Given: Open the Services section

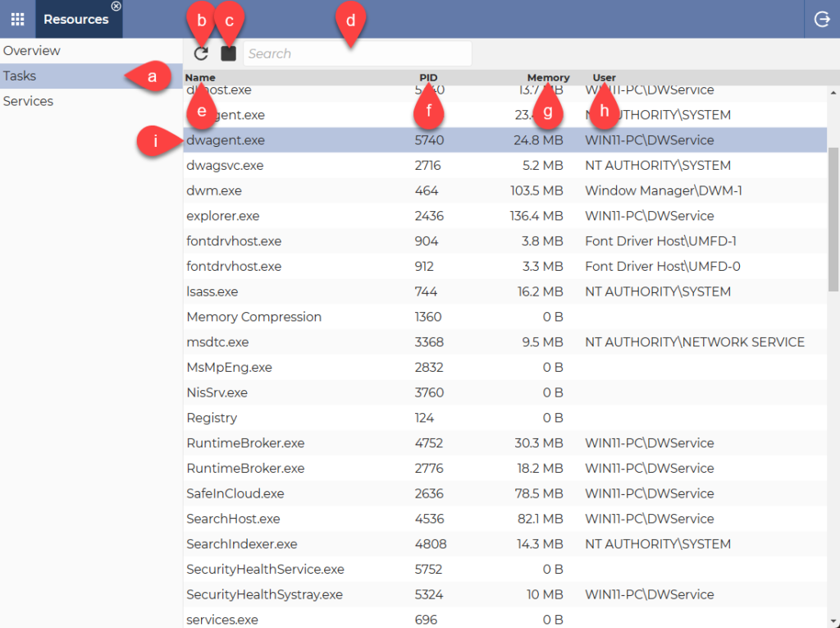Looking at the screenshot, I should (28, 100).
